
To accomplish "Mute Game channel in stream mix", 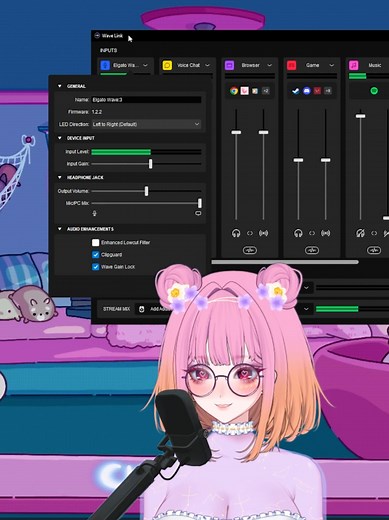I will click(x=326, y=233).
